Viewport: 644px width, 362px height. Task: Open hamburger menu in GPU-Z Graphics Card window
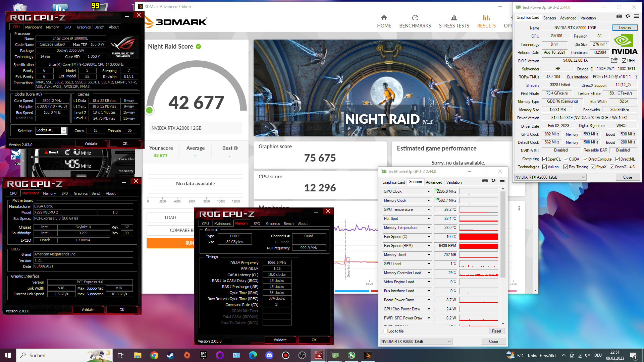tap(636, 16)
